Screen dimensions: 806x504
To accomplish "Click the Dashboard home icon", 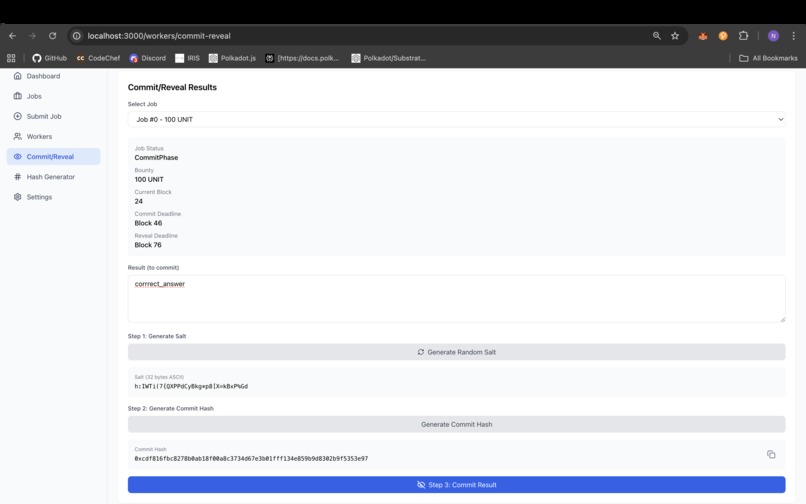I will [x=17, y=76].
